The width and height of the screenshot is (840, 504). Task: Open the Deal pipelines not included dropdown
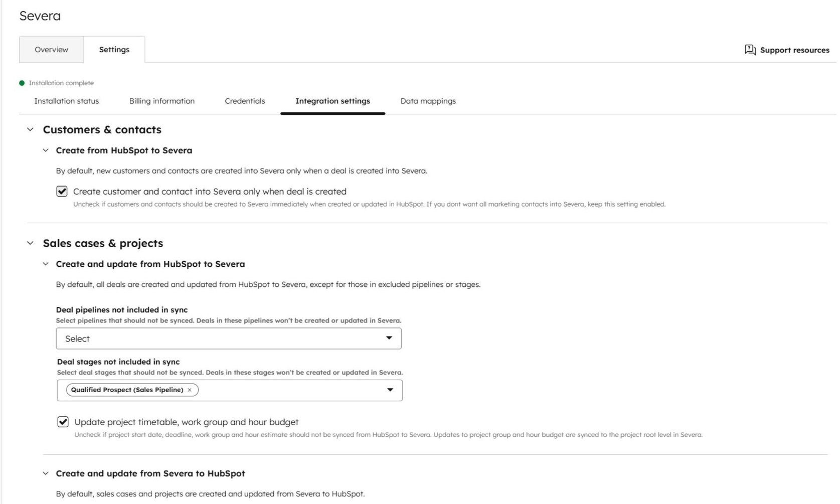tap(229, 339)
